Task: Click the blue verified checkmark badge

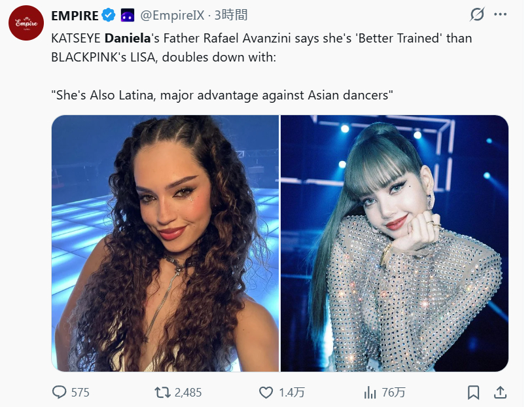Action: point(109,15)
